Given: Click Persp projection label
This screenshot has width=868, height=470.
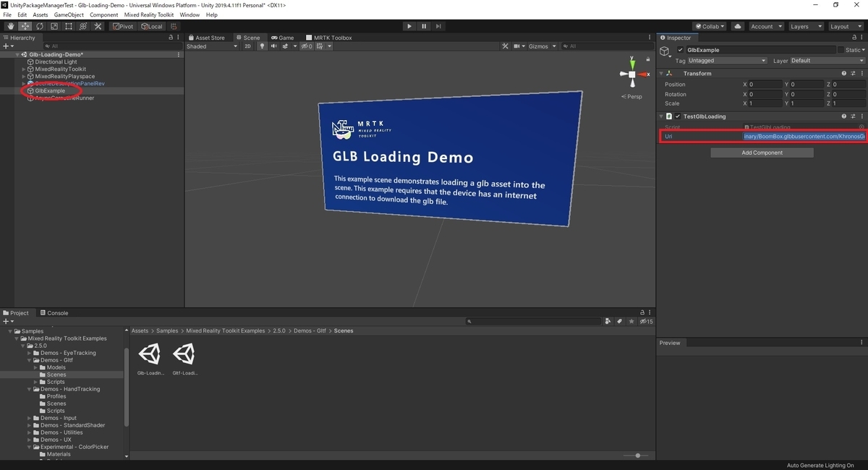Looking at the screenshot, I should point(632,96).
